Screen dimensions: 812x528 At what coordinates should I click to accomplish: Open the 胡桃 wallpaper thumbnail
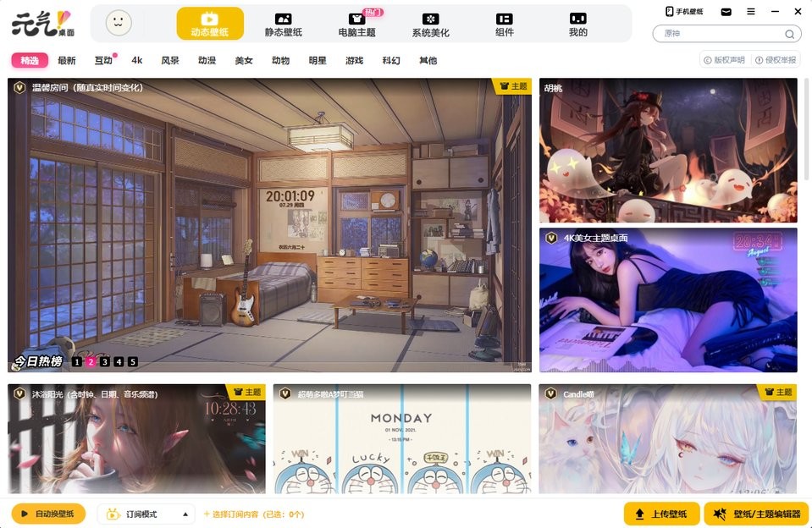coord(668,151)
